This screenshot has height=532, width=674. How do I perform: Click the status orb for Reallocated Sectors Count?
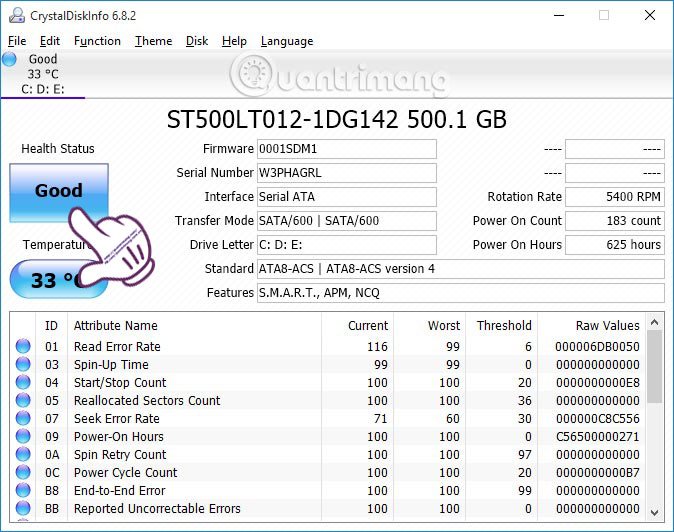(x=23, y=400)
